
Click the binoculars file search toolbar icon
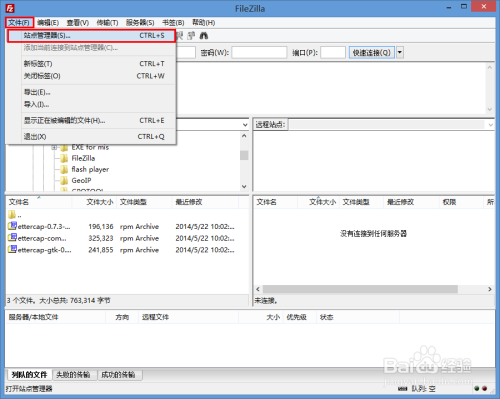204,36
